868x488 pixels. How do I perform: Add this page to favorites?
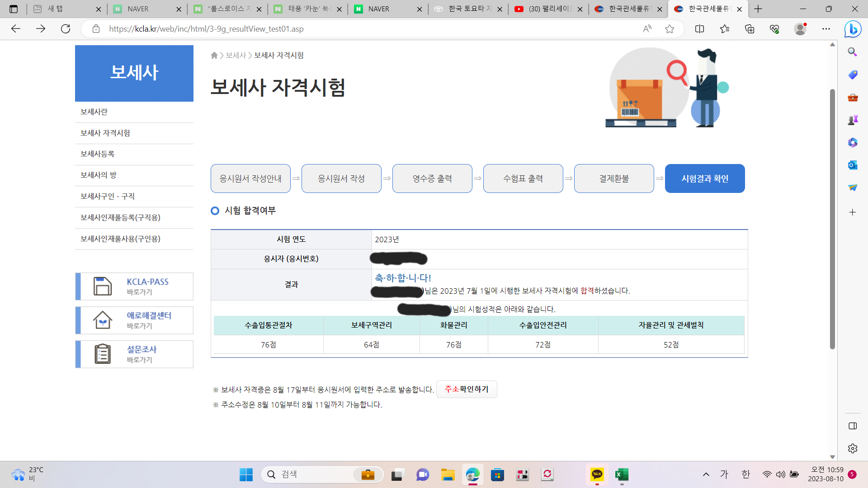pos(670,29)
